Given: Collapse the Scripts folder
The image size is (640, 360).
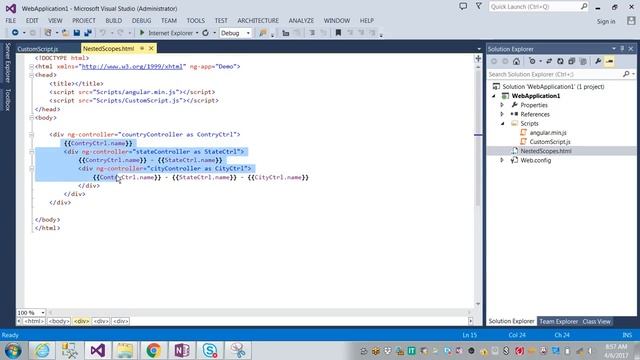Looking at the screenshot, I should [502, 123].
